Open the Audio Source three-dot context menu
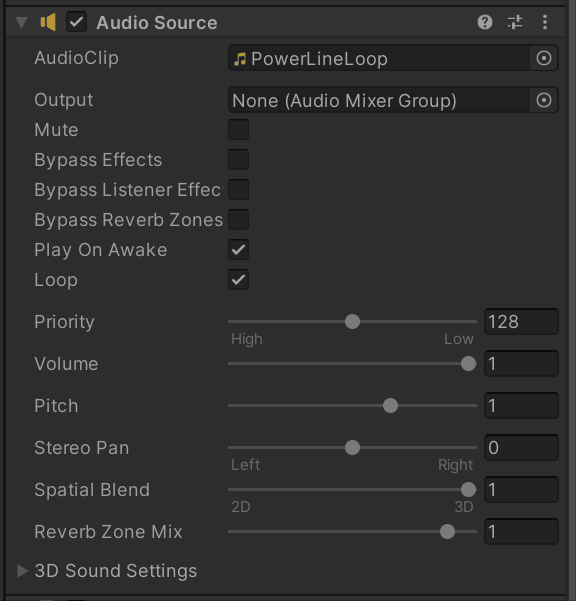The height and width of the screenshot is (601, 576). (545, 22)
